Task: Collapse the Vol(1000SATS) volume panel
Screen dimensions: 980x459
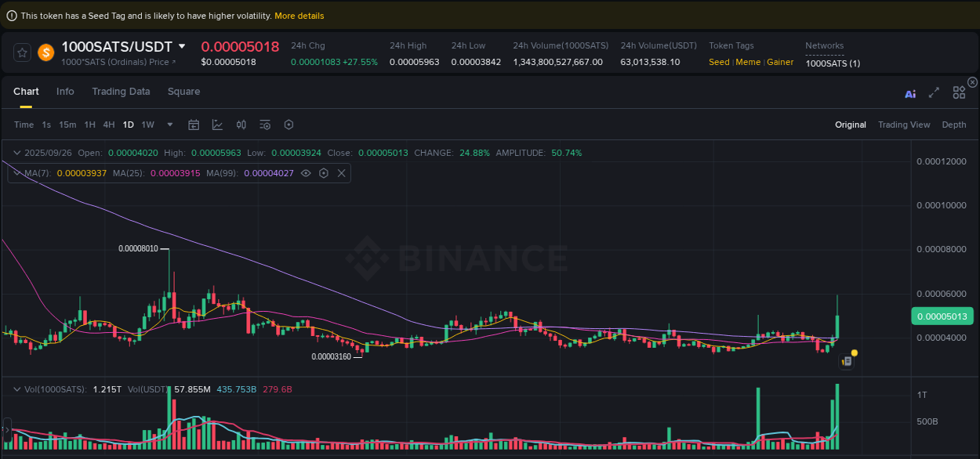Action: click(x=16, y=389)
